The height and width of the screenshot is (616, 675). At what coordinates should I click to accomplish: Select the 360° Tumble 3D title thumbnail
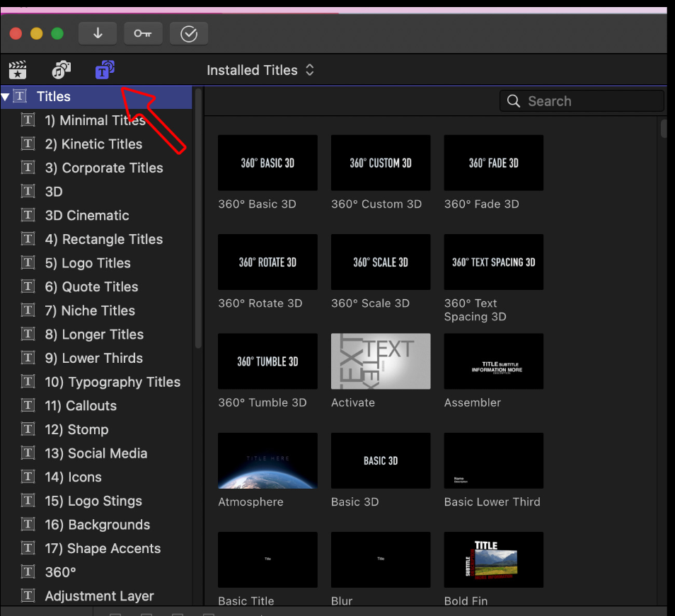click(267, 361)
